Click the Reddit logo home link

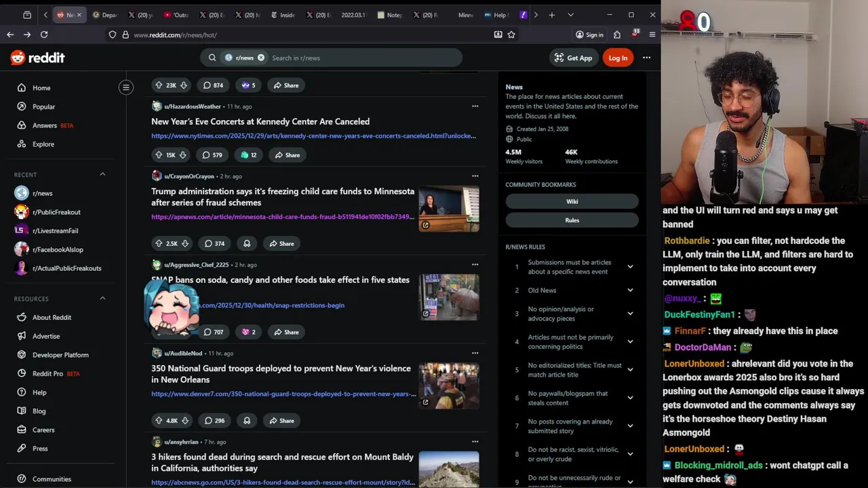pyautogui.click(x=37, y=58)
